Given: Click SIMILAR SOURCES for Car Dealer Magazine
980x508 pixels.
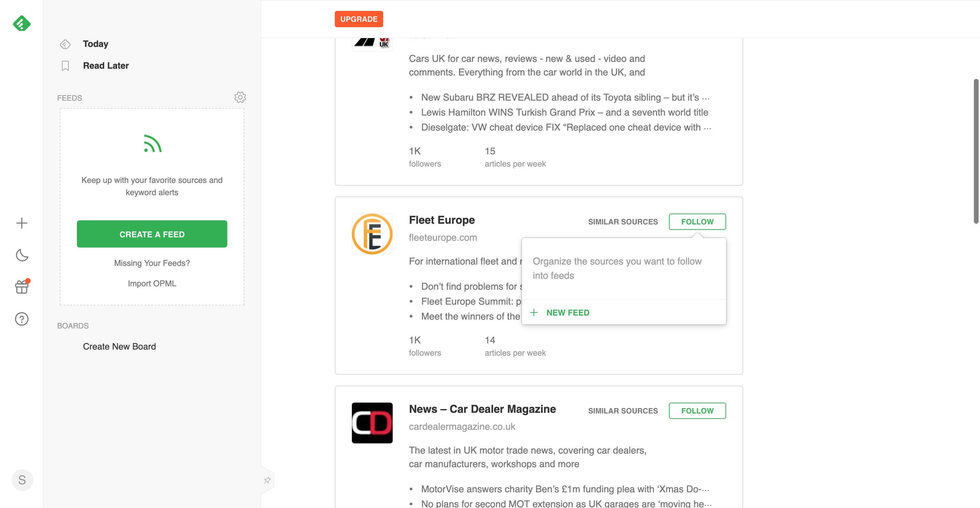Looking at the screenshot, I should [x=623, y=410].
